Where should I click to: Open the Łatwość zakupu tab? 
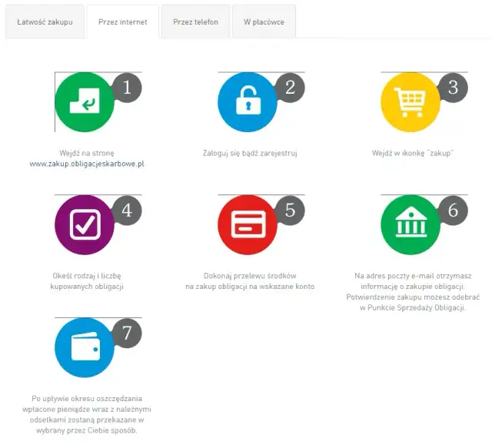click(x=45, y=22)
